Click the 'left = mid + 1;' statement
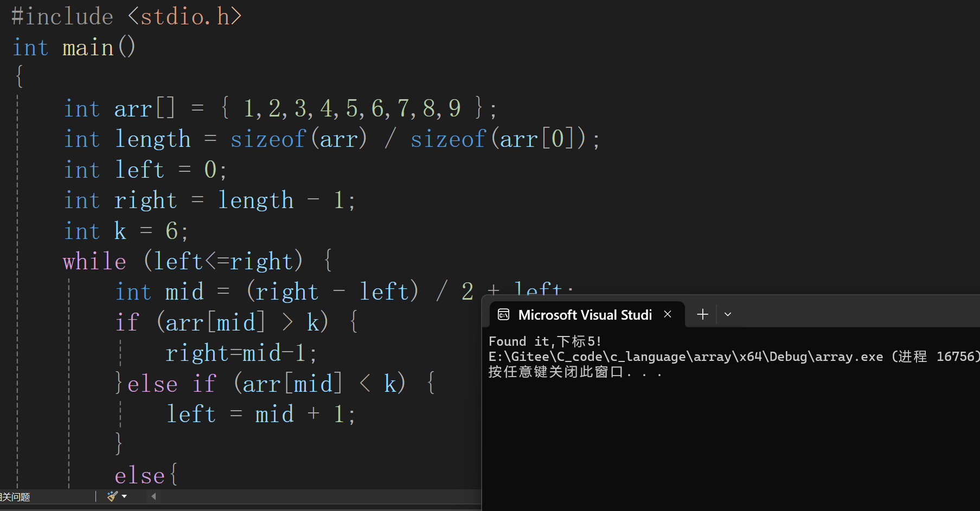Viewport: 980px width, 511px height. [x=261, y=415]
